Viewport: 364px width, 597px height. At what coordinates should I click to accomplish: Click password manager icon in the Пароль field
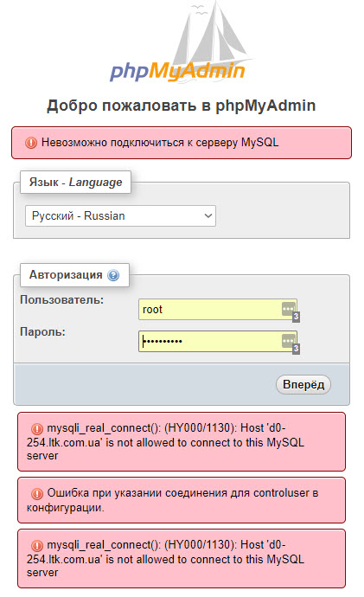tap(288, 341)
